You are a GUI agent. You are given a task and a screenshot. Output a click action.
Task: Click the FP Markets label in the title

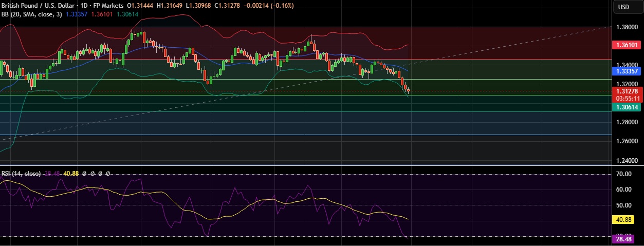106,5
